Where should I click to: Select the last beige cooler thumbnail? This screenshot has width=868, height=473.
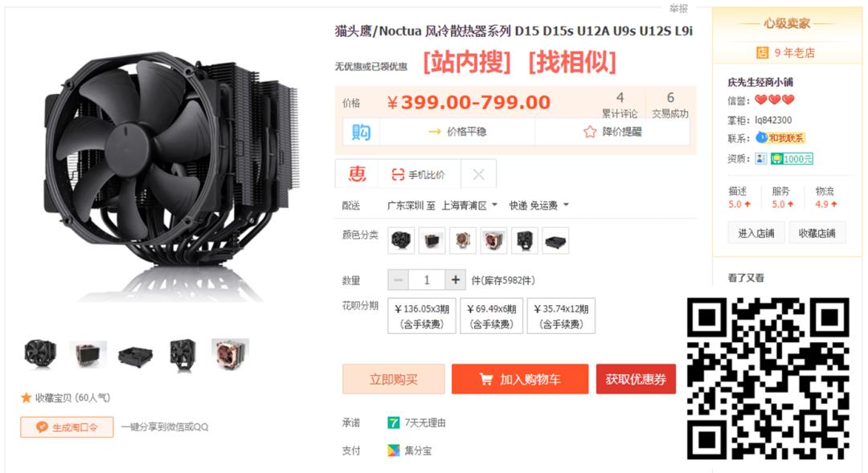(x=231, y=353)
